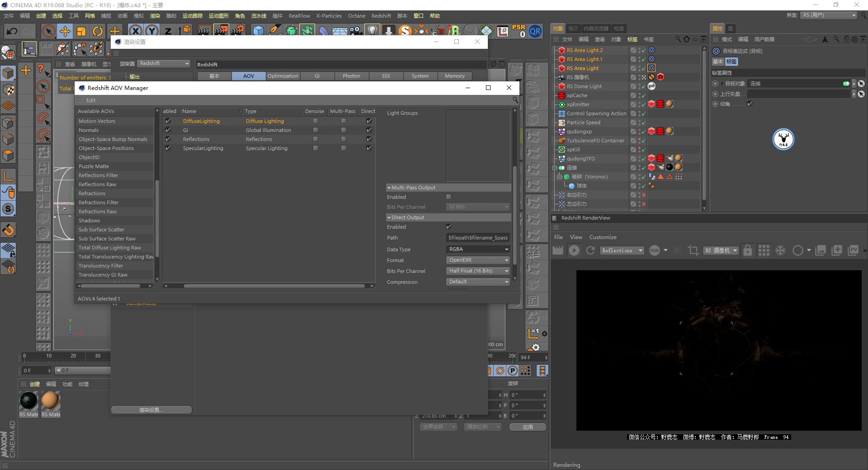Click the snowflake freeze icon in RenderView
The image size is (868, 470).
pyautogui.click(x=781, y=250)
